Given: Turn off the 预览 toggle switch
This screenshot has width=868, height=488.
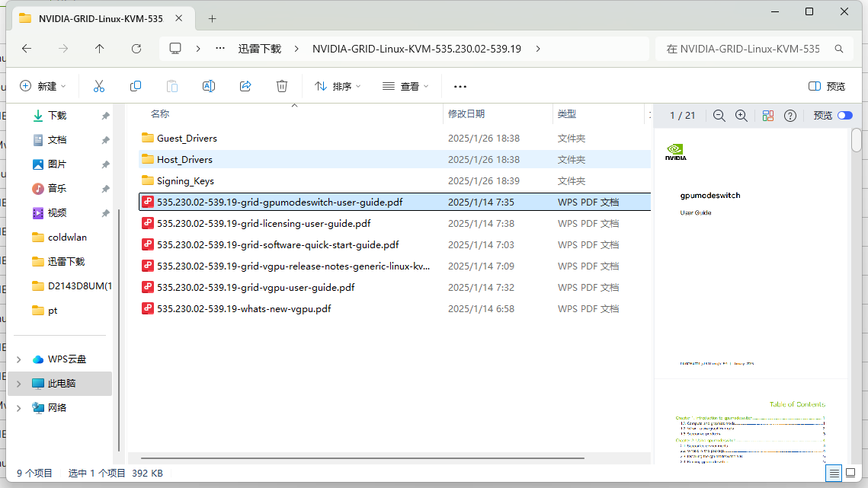Looking at the screenshot, I should click(844, 116).
